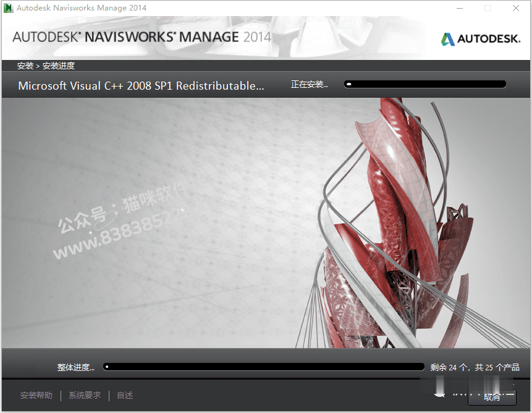Click the Autodesk logo in the banner
532x413 pixels.
coord(481,39)
